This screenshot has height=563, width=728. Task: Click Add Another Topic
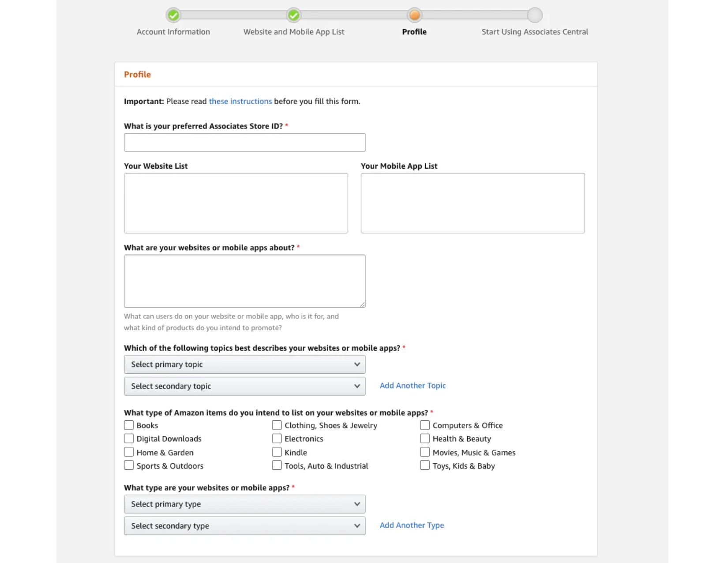coord(413,385)
